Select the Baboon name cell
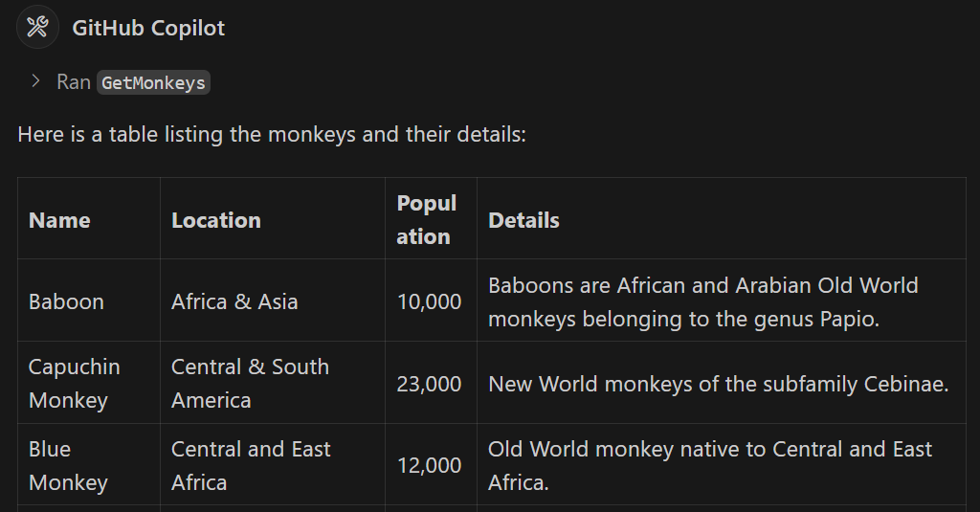This screenshot has width=980, height=512. (x=66, y=301)
